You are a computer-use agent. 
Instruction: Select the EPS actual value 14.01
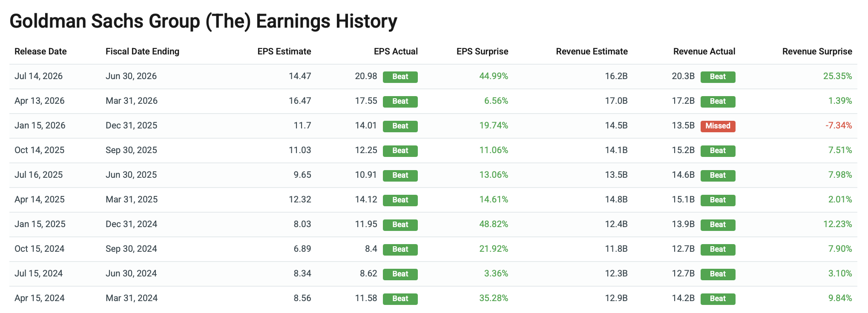point(366,125)
